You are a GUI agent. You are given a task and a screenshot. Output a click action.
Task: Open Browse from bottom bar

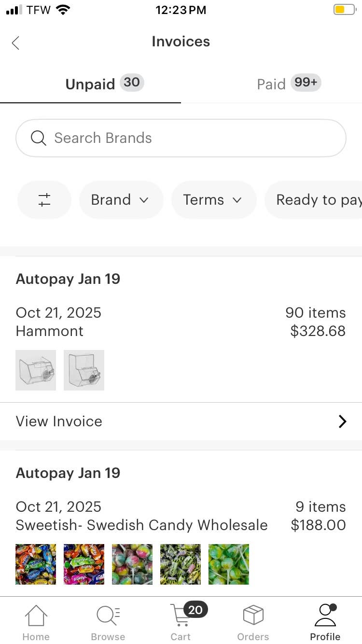click(108, 623)
